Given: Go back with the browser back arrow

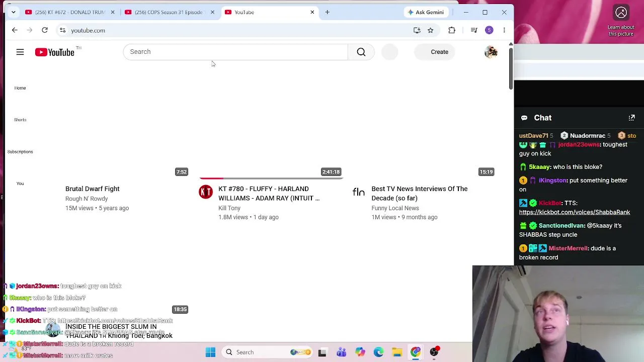Looking at the screenshot, I should (x=15, y=30).
